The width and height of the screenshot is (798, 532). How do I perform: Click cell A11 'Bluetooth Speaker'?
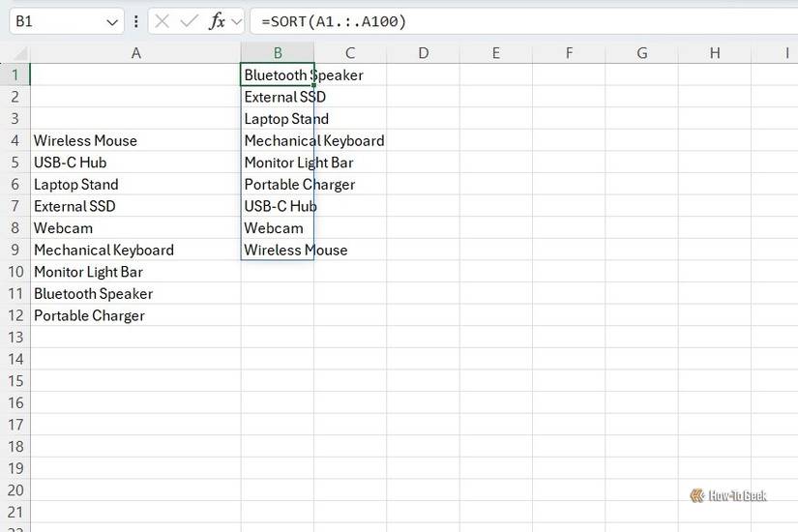[x=135, y=294]
